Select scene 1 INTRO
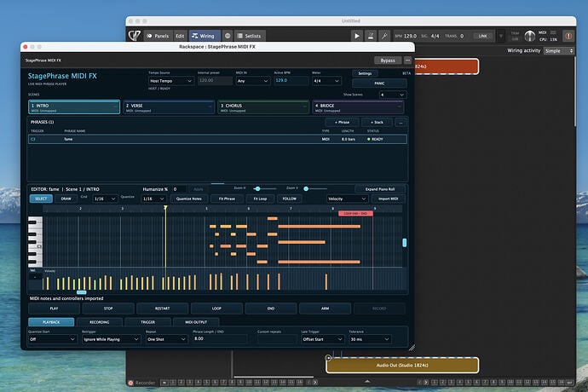Image resolution: width=588 pixels, height=392 pixels. point(74,107)
